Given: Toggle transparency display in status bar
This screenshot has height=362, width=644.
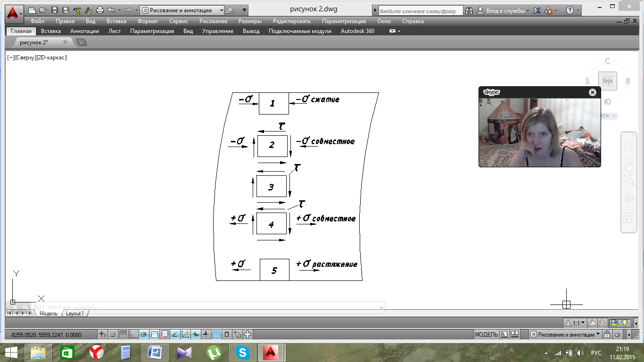Looking at the screenshot, I should click(x=216, y=335).
